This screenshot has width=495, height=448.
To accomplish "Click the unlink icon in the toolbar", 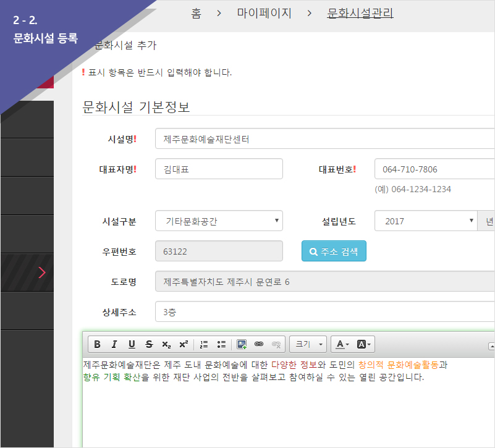I will pyautogui.click(x=276, y=344).
